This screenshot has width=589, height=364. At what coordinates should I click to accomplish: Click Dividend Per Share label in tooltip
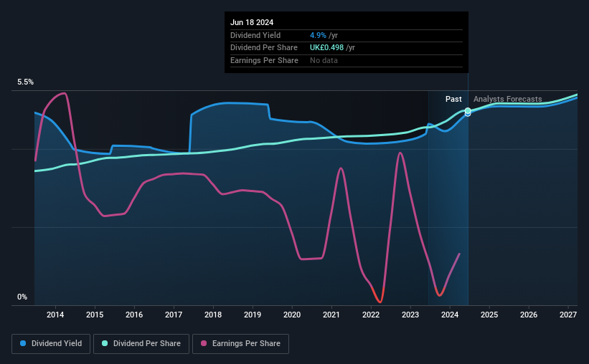[x=264, y=48]
